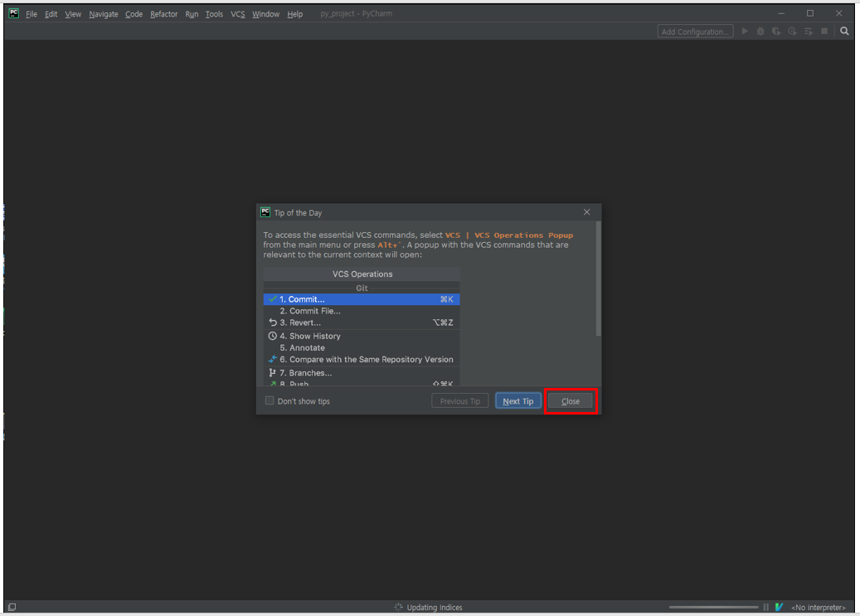This screenshot has width=860, height=616.
Task: Click '5. Annotate' in VCS list
Action: [302, 347]
